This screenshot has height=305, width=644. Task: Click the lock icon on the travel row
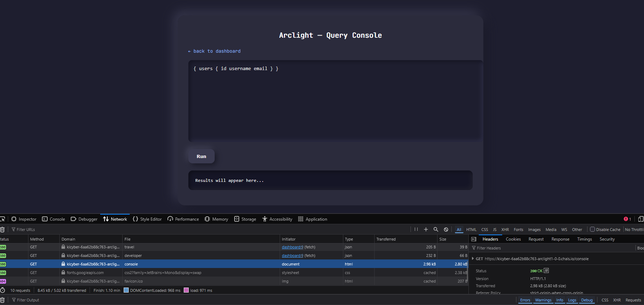pyautogui.click(x=63, y=247)
